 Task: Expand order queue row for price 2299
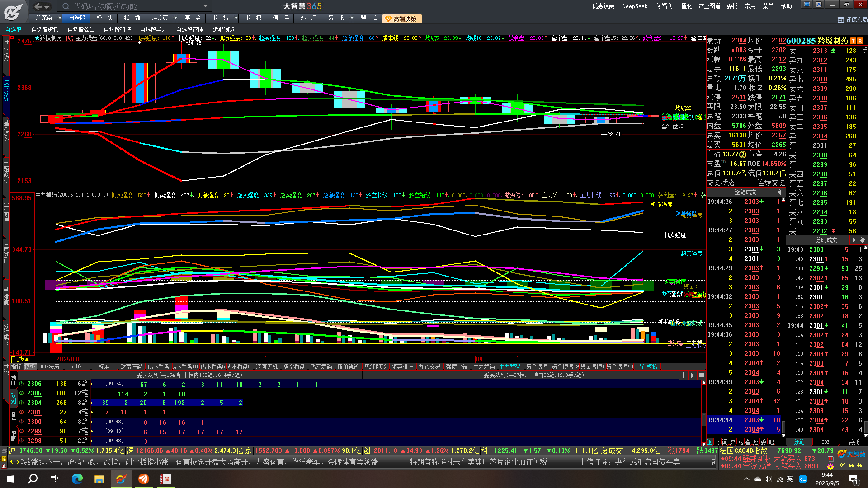pos(92,431)
